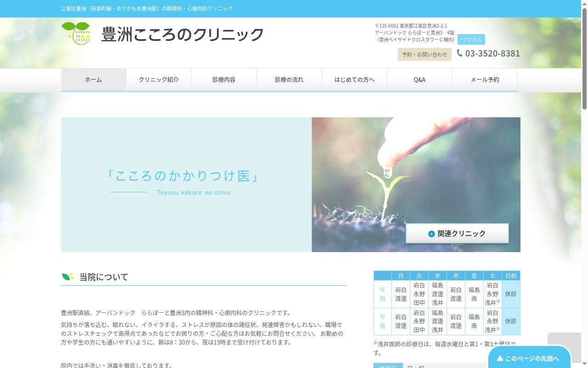Click the 予約・お問い合わせ label
The width and height of the screenshot is (588, 368).
424,54
